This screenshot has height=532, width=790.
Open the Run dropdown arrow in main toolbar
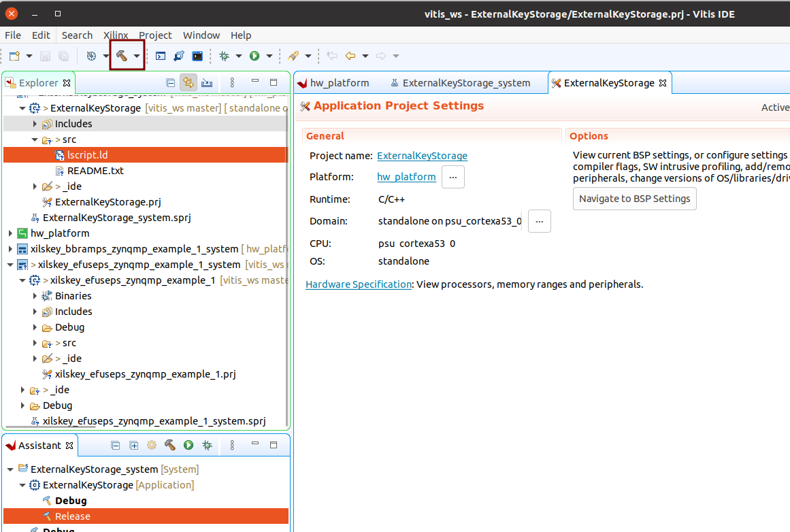tap(269, 56)
